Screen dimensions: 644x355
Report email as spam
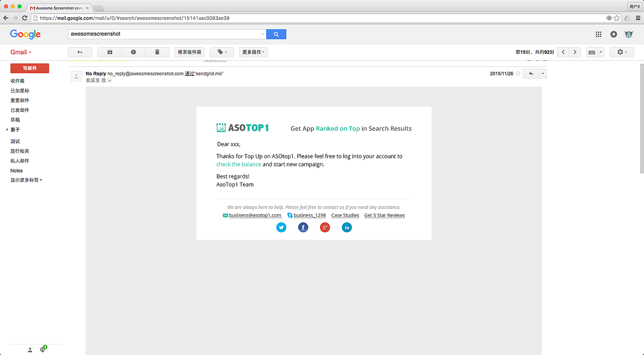pos(133,52)
